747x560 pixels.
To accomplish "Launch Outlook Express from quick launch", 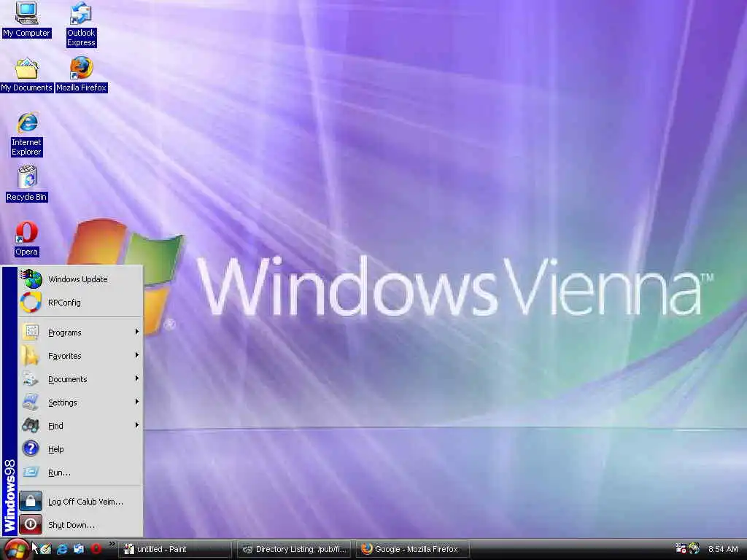I will [79, 549].
